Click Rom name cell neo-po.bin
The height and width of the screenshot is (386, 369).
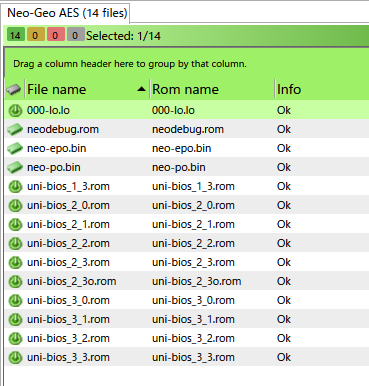(x=179, y=167)
